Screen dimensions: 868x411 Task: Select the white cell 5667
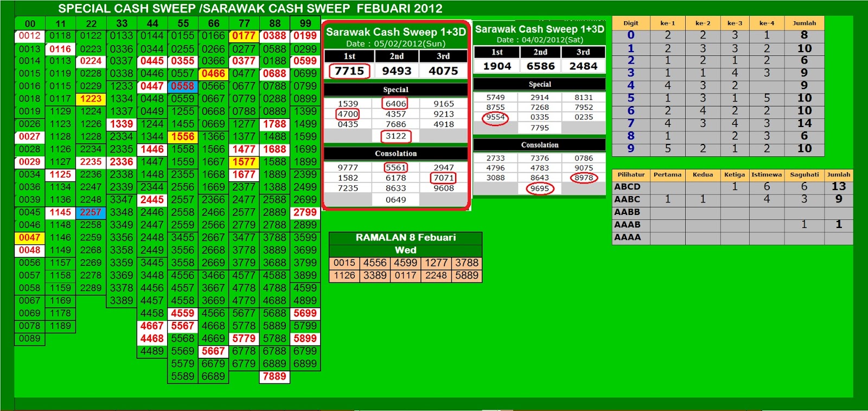coord(213,351)
